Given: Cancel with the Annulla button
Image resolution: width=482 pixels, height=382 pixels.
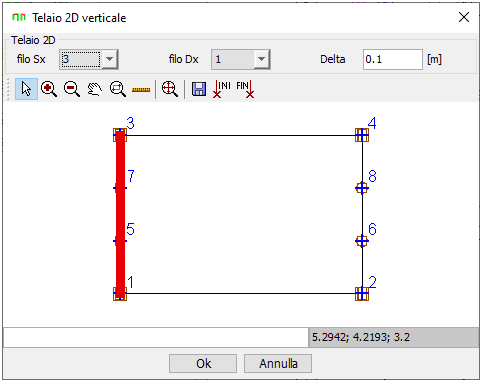Looking at the screenshot, I should 278,363.
